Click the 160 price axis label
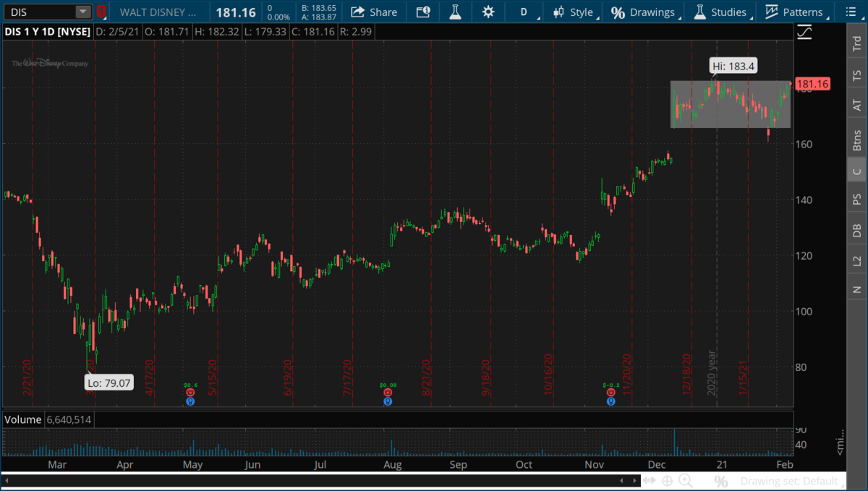This screenshot has width=868, height=491. click(x=804, y=144)
